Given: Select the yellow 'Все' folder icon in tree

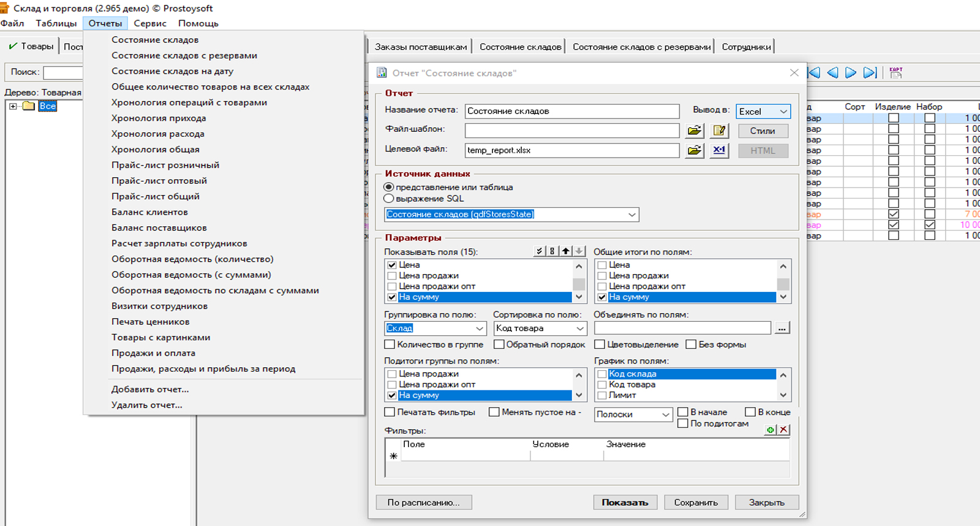Looking at the screenshot, I should pyautogui.click(x=29, y=106).
